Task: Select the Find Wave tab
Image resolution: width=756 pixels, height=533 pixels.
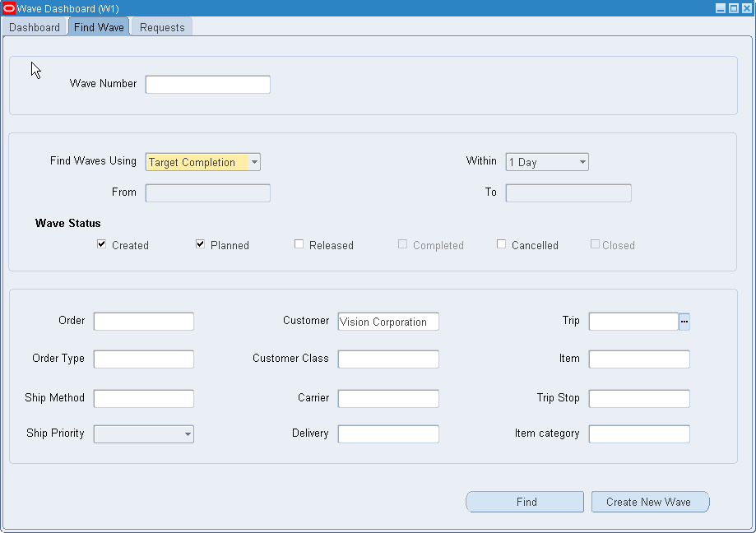Action: 99,27
